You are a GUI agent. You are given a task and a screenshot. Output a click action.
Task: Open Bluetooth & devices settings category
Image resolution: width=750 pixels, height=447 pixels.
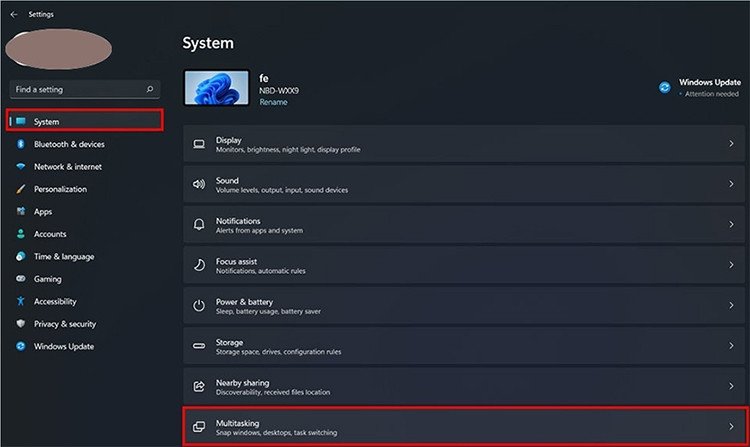(x=69, y=144)
